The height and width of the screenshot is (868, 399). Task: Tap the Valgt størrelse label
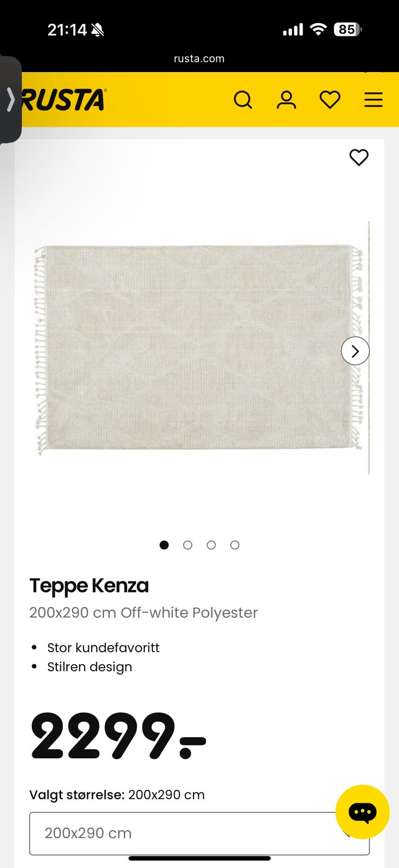[77, 795]
